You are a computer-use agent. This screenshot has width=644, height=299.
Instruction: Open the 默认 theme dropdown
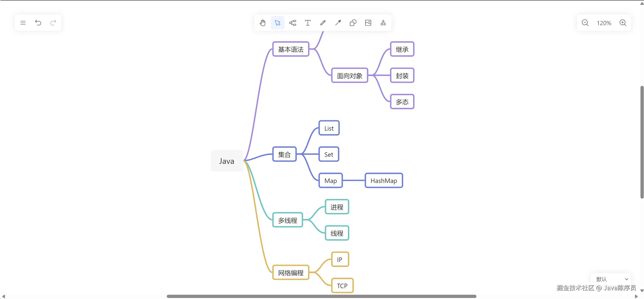click(x=611, y=279)
